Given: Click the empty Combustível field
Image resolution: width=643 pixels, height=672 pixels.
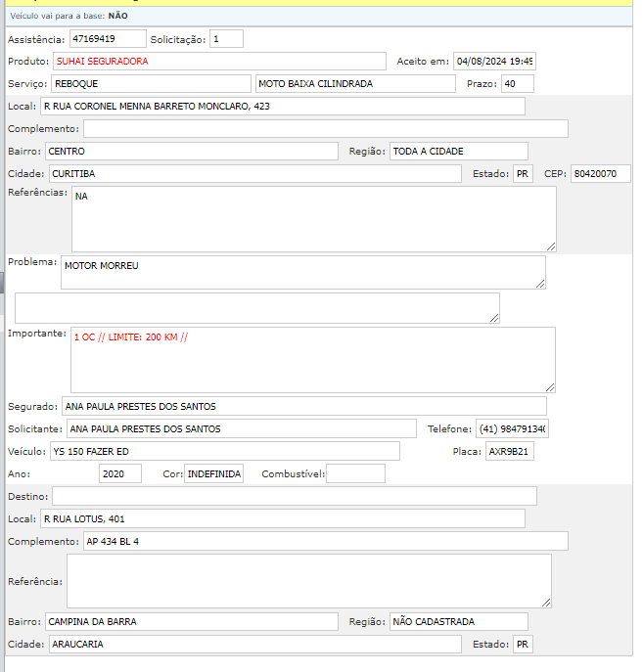Looking at the screenshot, I should pyautogui.click(x=355, y=474).
